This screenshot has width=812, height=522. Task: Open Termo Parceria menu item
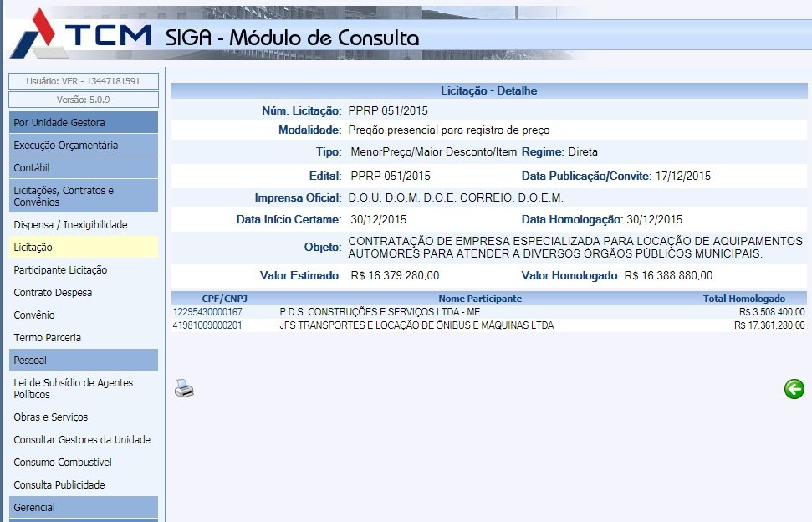click(x=48, y=338)
